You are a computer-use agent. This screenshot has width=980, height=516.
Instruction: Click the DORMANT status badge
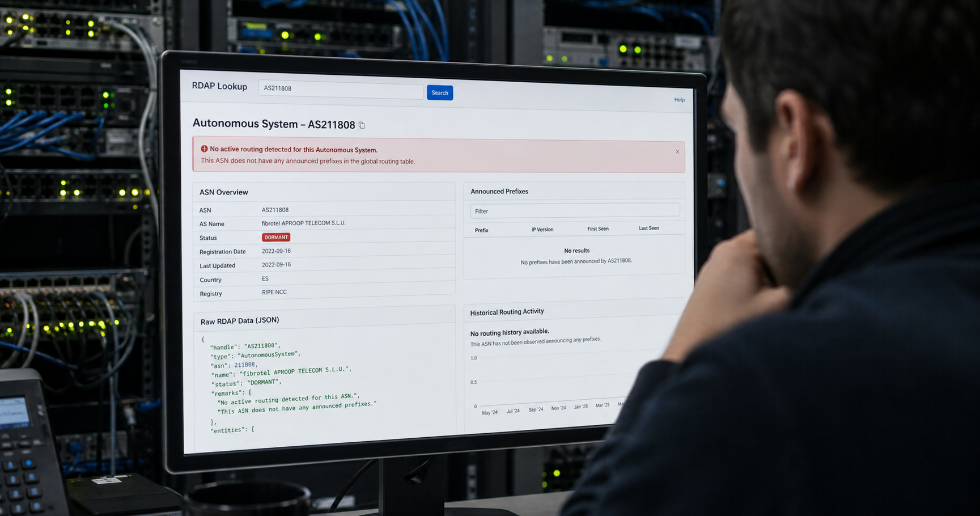[276, 238]
